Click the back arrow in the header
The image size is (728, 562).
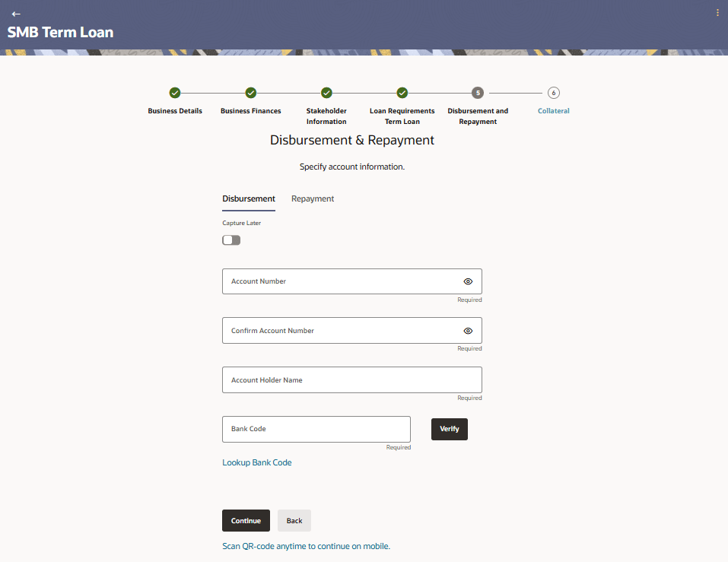16,14
